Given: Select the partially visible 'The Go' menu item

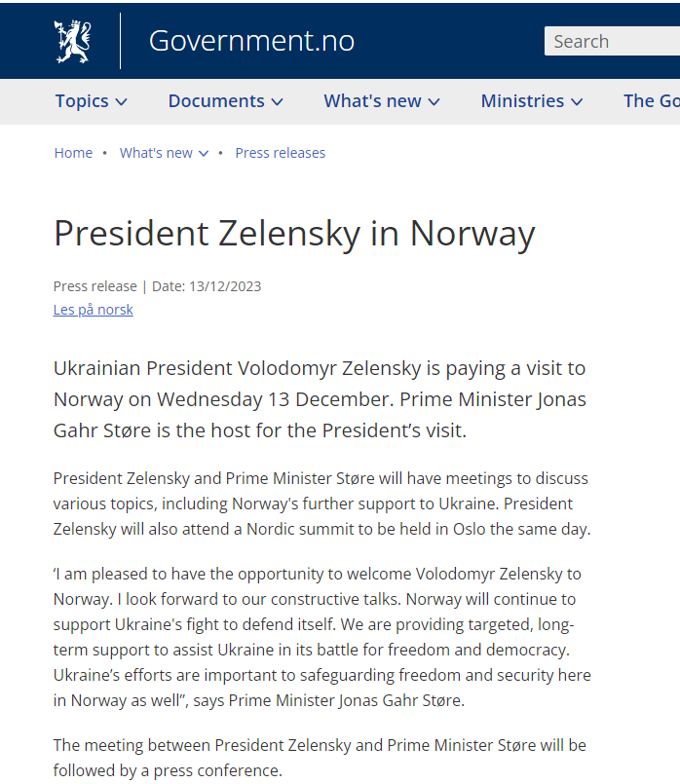Looking at the screenshot, I should coord(651,101).
